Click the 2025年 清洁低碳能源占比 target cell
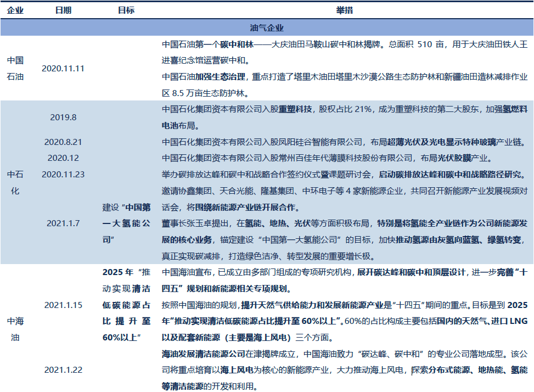 pyautogui.click(x=126, y=305)
